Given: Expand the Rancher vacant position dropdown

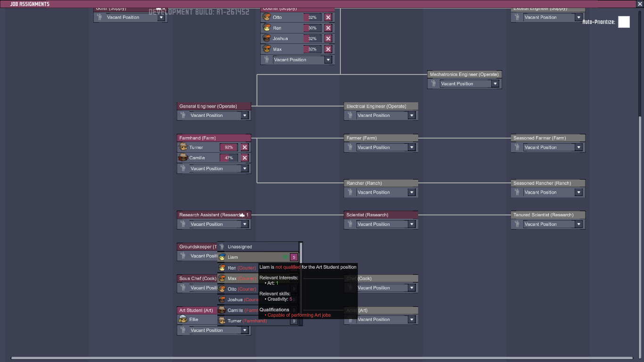Looking at the screenshot, I should coord(412,192).
